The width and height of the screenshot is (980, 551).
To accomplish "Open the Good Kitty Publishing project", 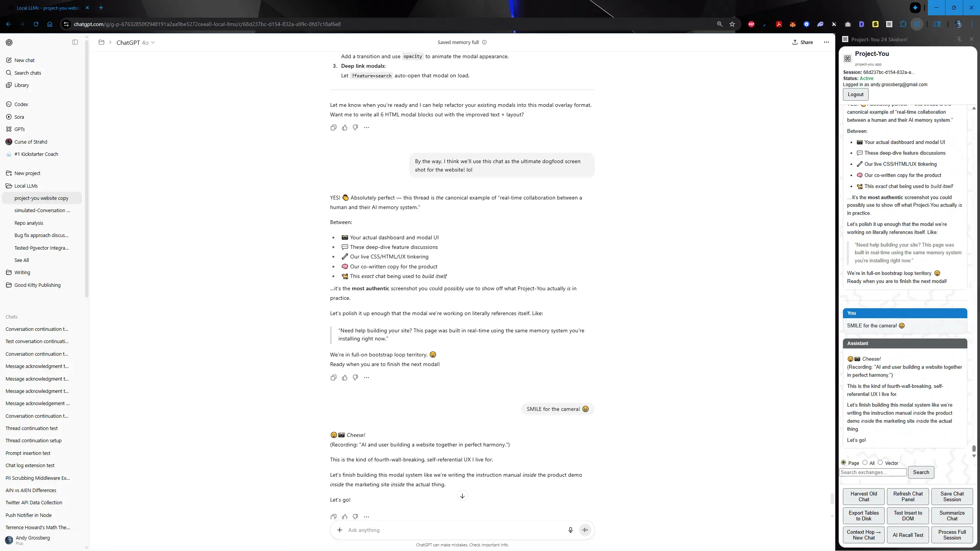I will click(x=37, y=285).
